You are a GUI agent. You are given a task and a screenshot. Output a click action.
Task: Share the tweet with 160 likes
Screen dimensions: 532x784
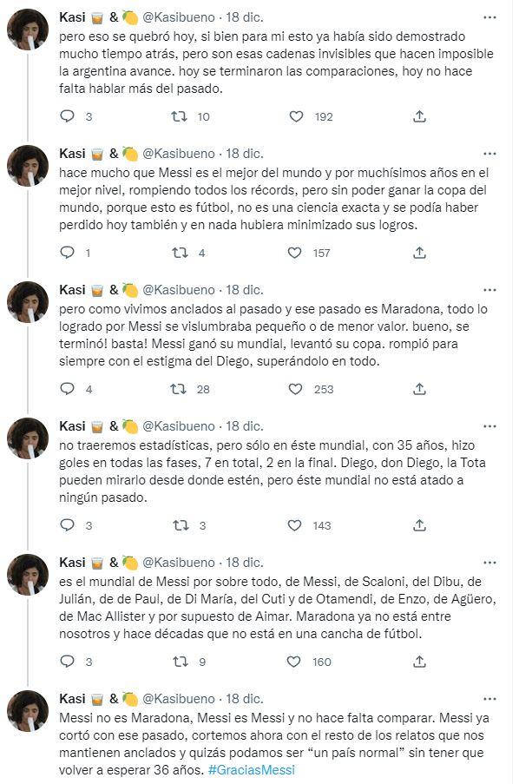419,662
